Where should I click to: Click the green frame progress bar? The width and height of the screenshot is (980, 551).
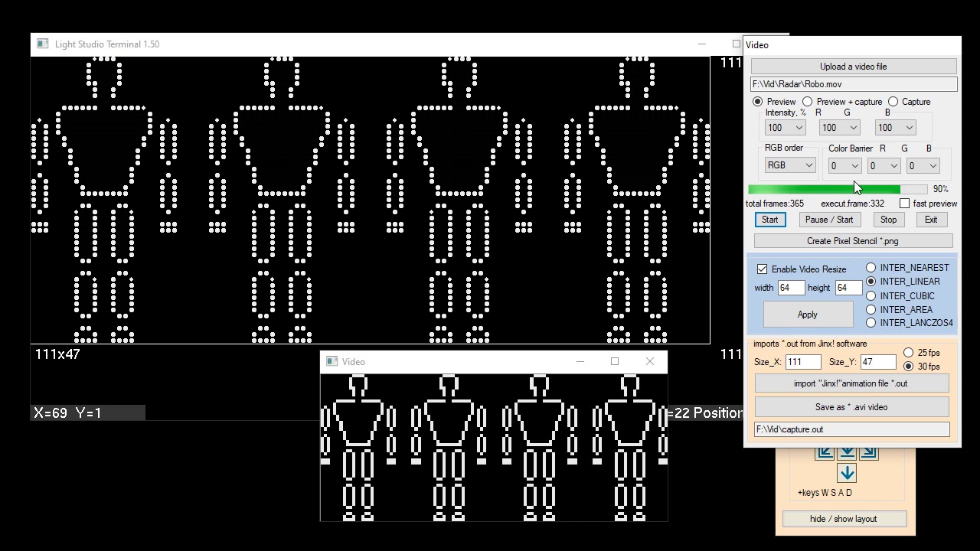837,189
